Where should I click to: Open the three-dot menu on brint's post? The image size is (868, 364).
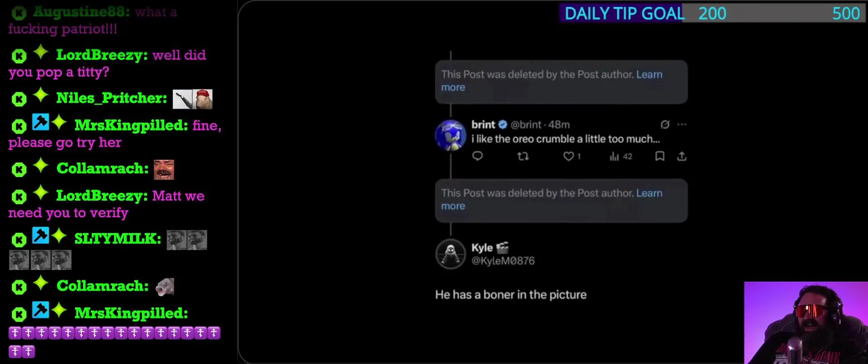coord(682,124)
